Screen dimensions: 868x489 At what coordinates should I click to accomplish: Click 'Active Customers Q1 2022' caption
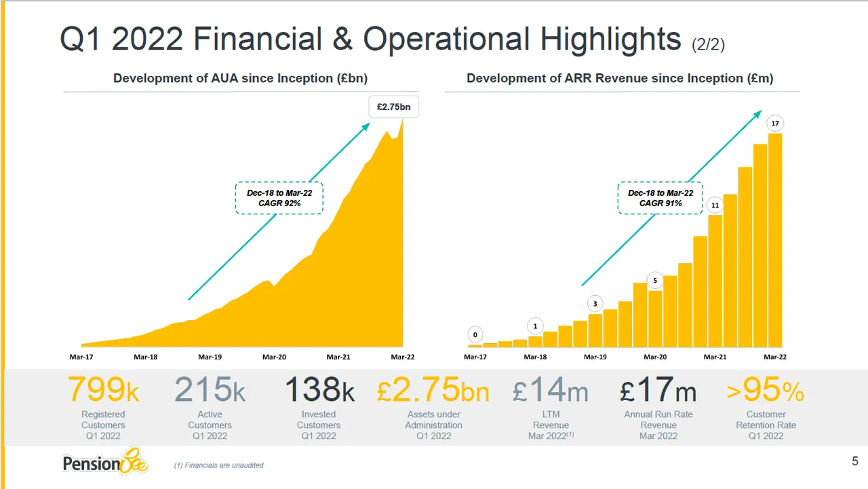click(x=210, y=425)
